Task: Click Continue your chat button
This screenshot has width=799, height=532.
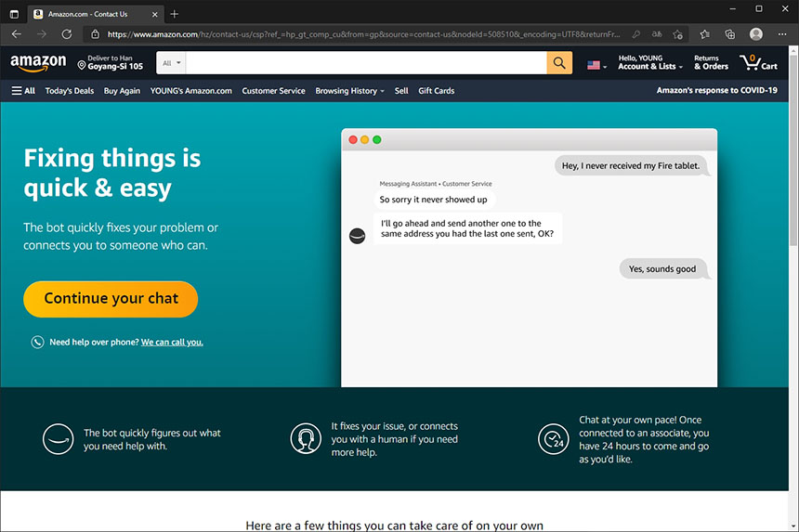Action: click(111, 299)
